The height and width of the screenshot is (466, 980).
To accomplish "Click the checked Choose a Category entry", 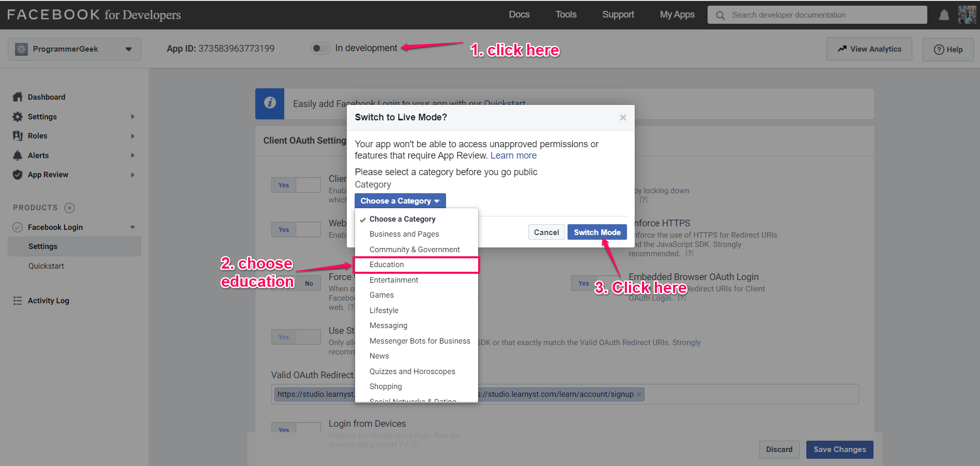I will coord(416,219).
